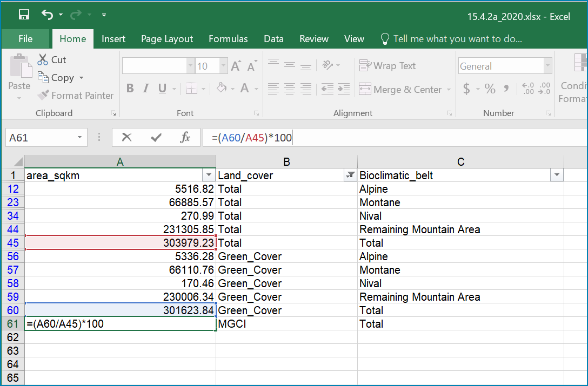The image size is (588, 386).
Task: Toggle Italic formatting
Action: (x=146, y=89)
